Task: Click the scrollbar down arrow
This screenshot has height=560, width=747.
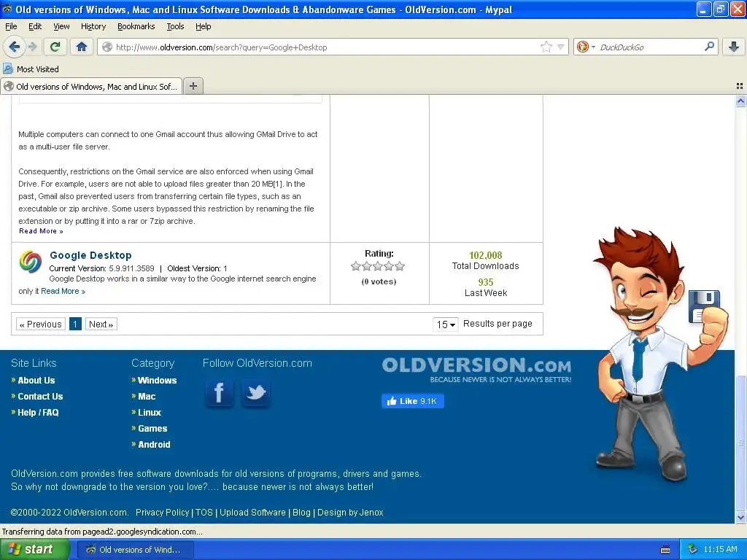Action: click(740, 518)
